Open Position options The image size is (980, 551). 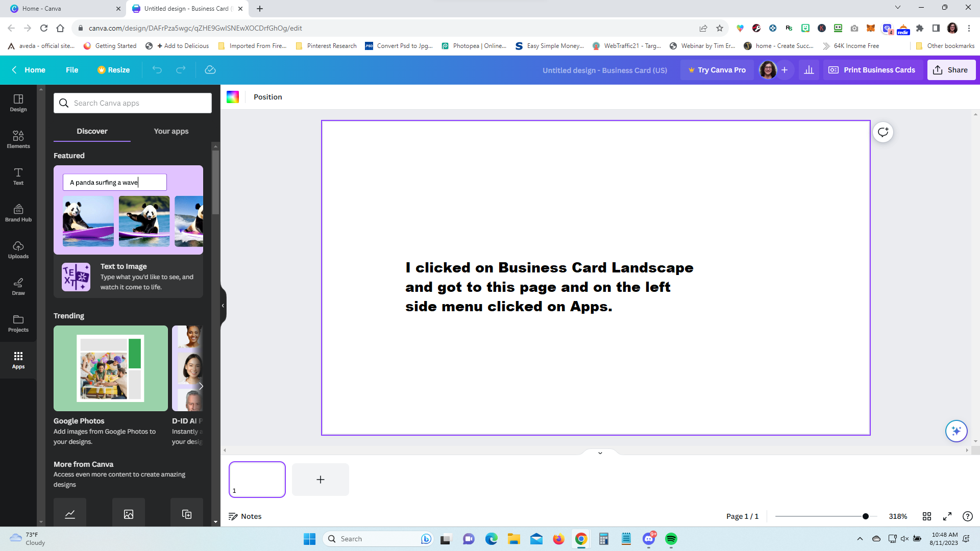(267, 97)
